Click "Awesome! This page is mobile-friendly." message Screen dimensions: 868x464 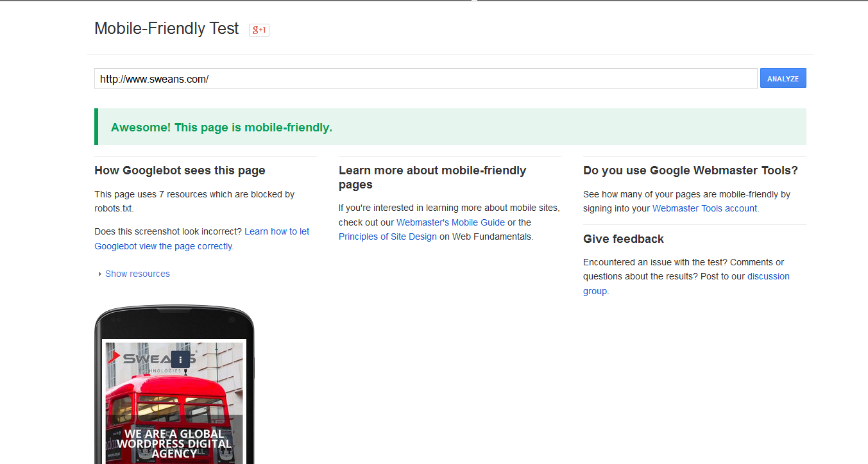coord(221,128)
